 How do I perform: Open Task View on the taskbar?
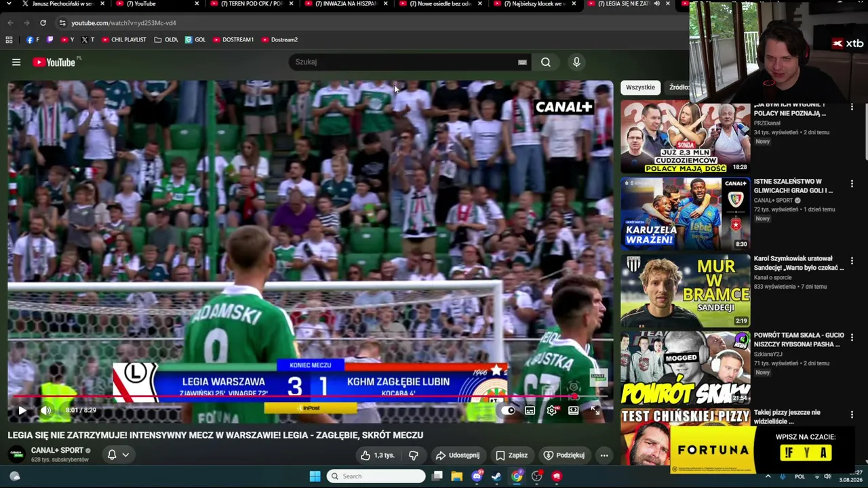(437, 476)
